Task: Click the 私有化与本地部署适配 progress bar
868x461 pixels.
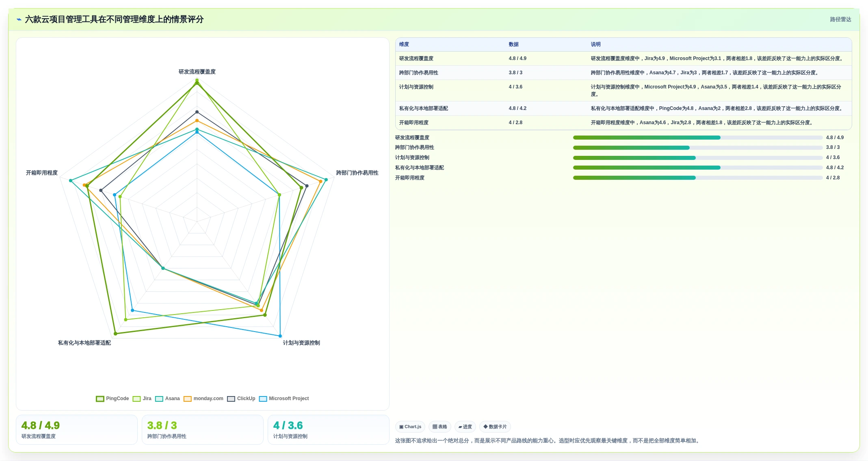Action: [698, 168]
